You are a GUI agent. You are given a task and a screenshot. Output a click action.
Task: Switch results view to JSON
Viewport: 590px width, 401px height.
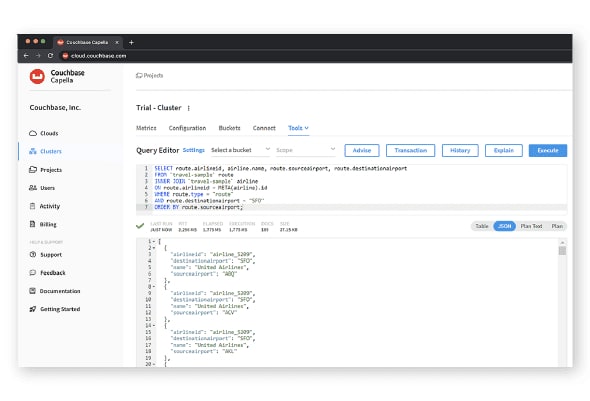(504, 226)
